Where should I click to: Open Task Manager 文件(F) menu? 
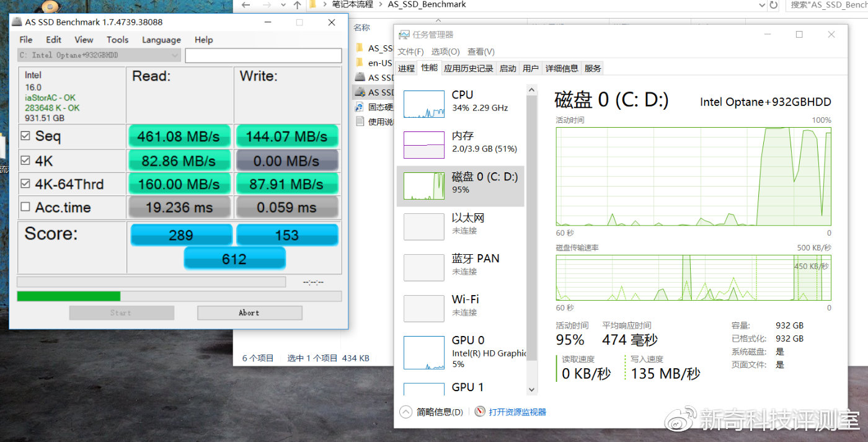point(411,51)
